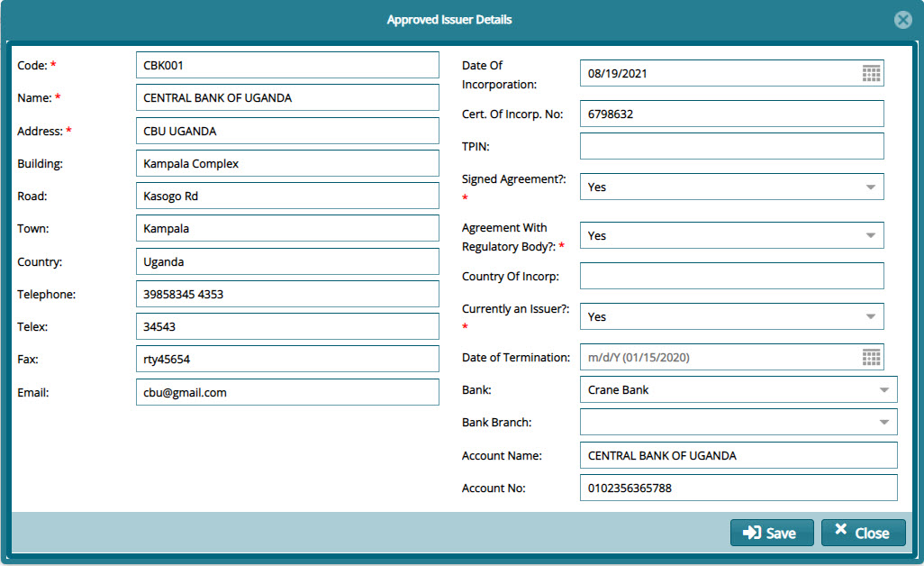Click the Telex field 34543
The width and height of the screenshot is (924, 566).
point(287,326)
